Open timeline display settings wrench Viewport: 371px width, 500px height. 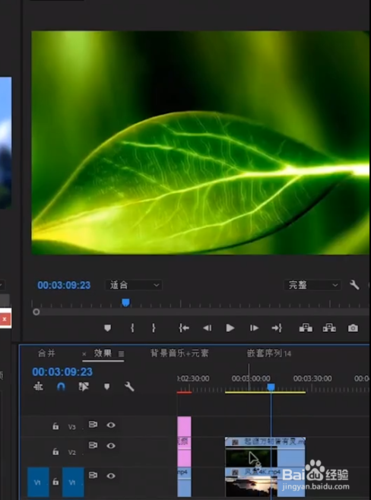[x=129, y=387]
